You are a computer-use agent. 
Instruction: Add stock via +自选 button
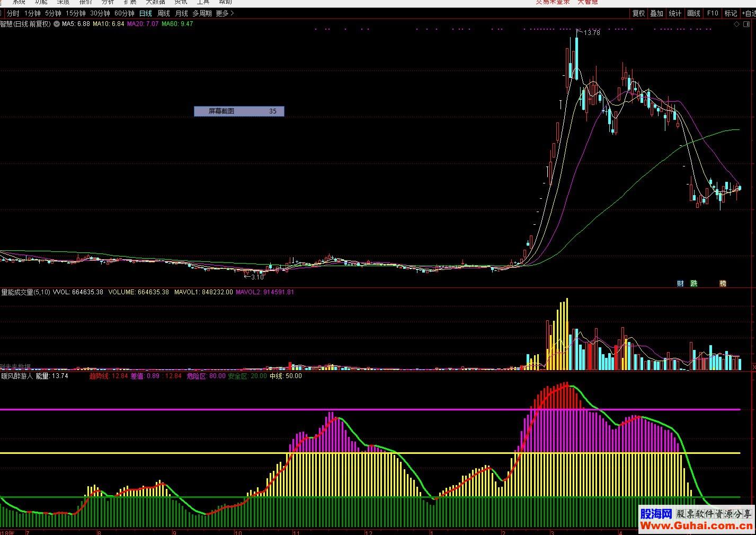749,13
